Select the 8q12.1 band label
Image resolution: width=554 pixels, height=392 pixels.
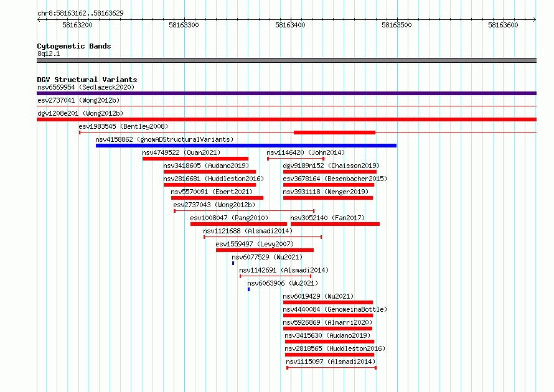pos(49,54)
